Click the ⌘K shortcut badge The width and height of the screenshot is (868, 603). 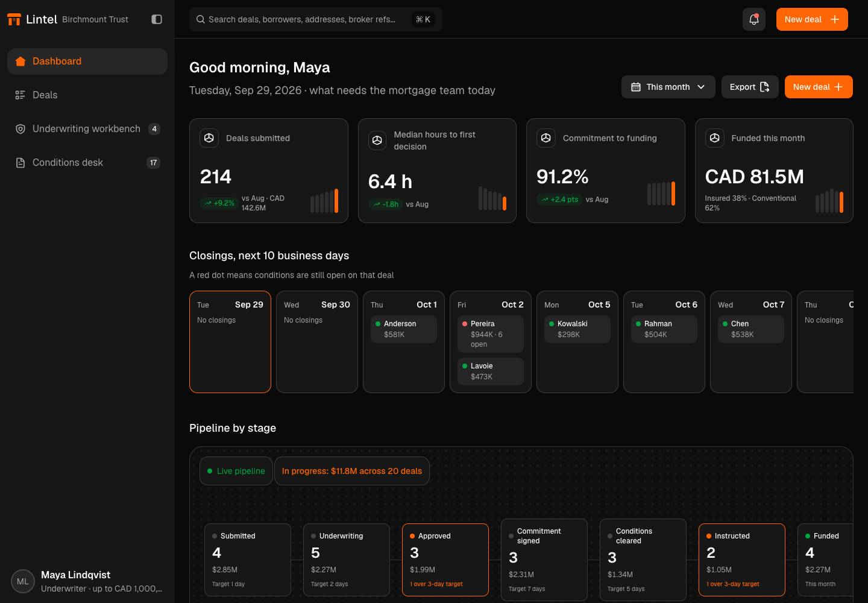pyautogui.click(x=423, y=19)
